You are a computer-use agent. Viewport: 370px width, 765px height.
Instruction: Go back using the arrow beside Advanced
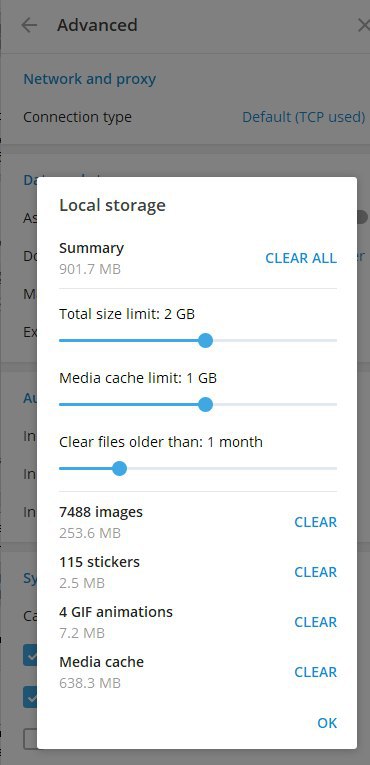pyautogui.click(x=29, y=25)
